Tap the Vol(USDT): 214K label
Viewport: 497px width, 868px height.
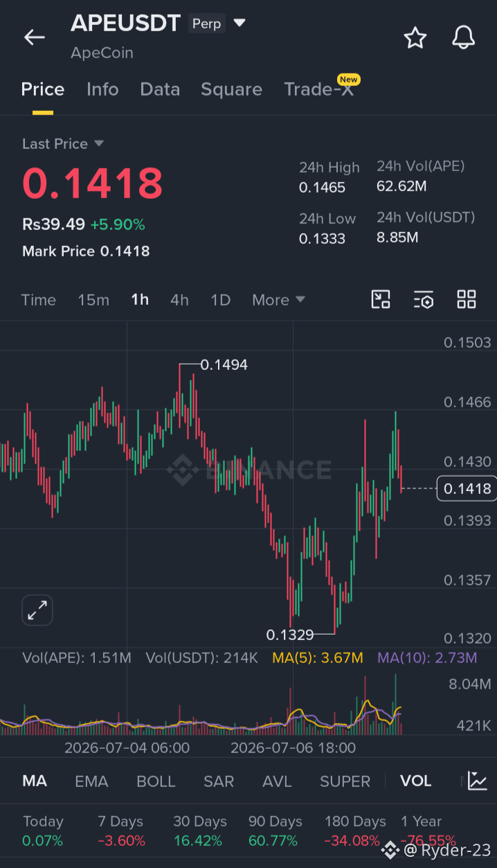point(201,657)
